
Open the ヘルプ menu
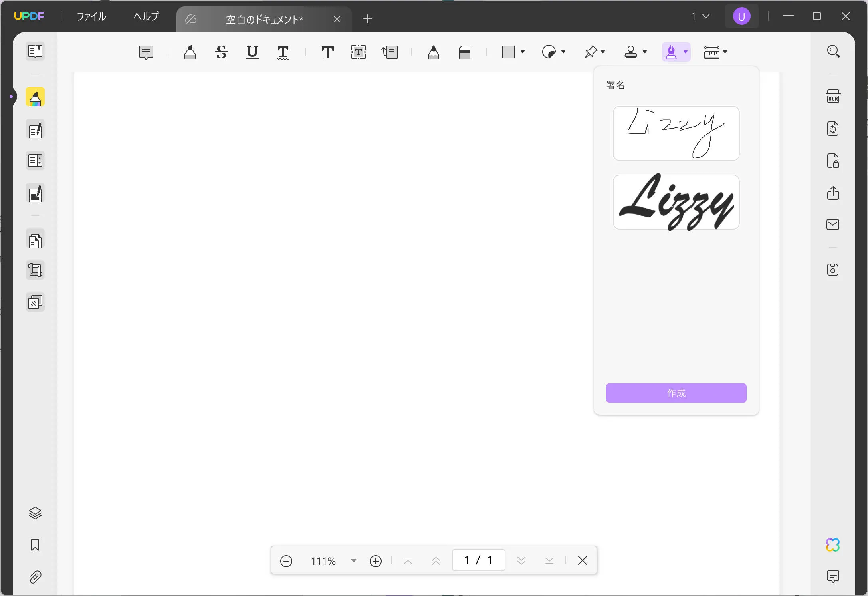pos(146,16)
